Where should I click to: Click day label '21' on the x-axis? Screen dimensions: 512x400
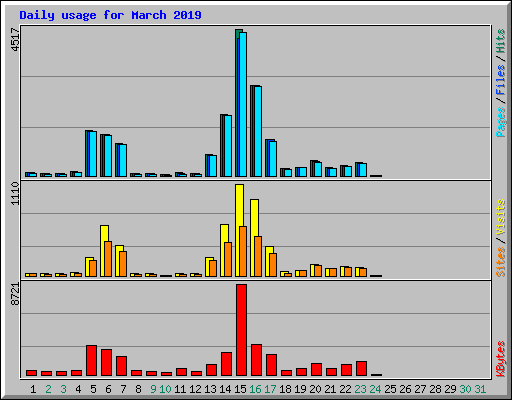tap(330, 389)
